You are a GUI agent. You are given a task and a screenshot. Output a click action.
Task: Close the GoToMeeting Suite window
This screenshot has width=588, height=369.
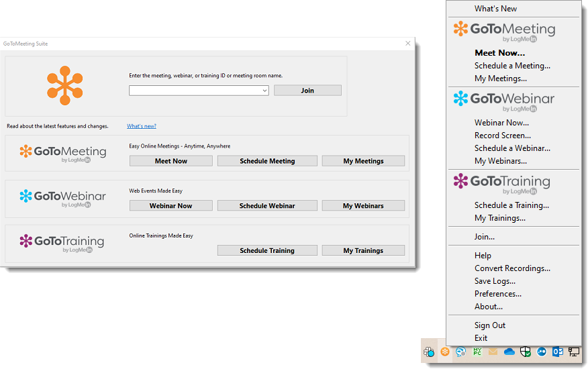(408, 44)
